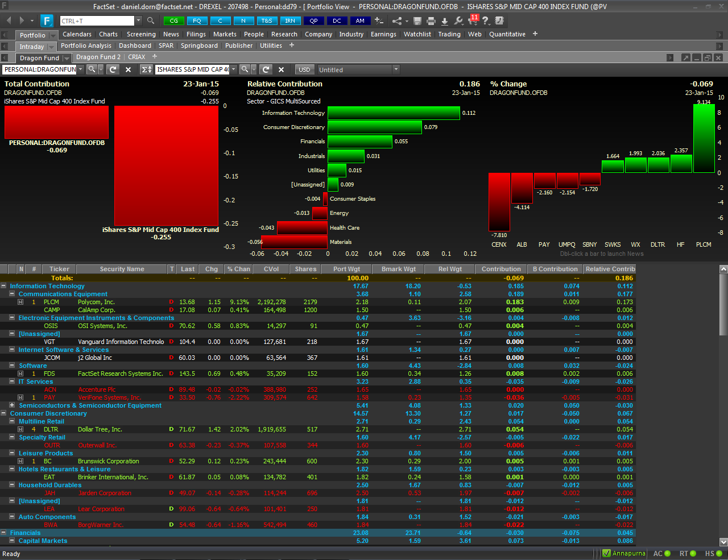The image size is (728, 560).
Task: Open the wrench settings icon
Action: coord(459,21)
